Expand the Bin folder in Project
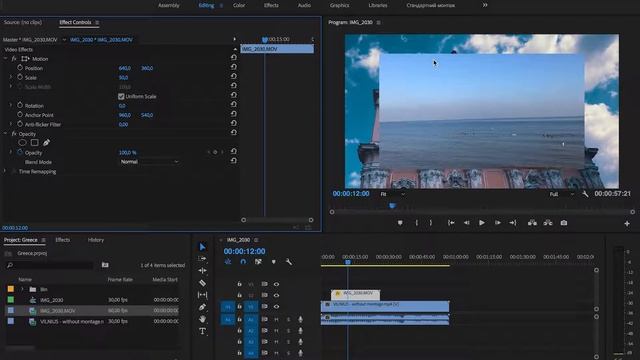Screen dimensions: 640x360 pyautogui.click(x=22, y=289)
